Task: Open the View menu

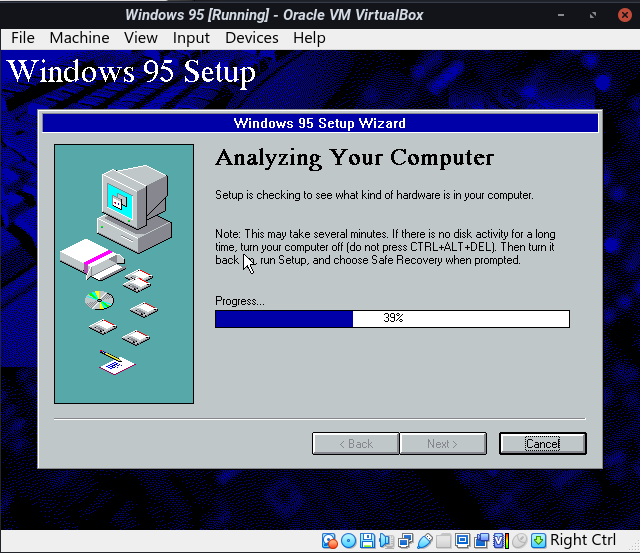Action: point(141,38)
